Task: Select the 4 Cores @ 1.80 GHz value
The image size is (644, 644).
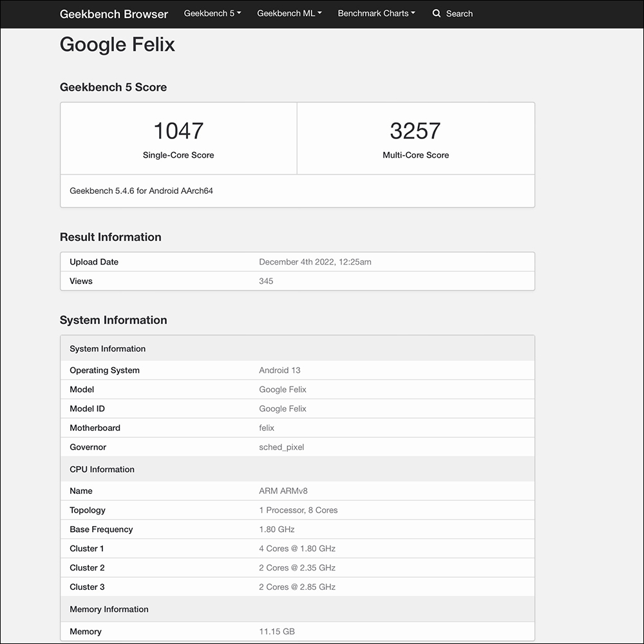Action: coord(297,548)
